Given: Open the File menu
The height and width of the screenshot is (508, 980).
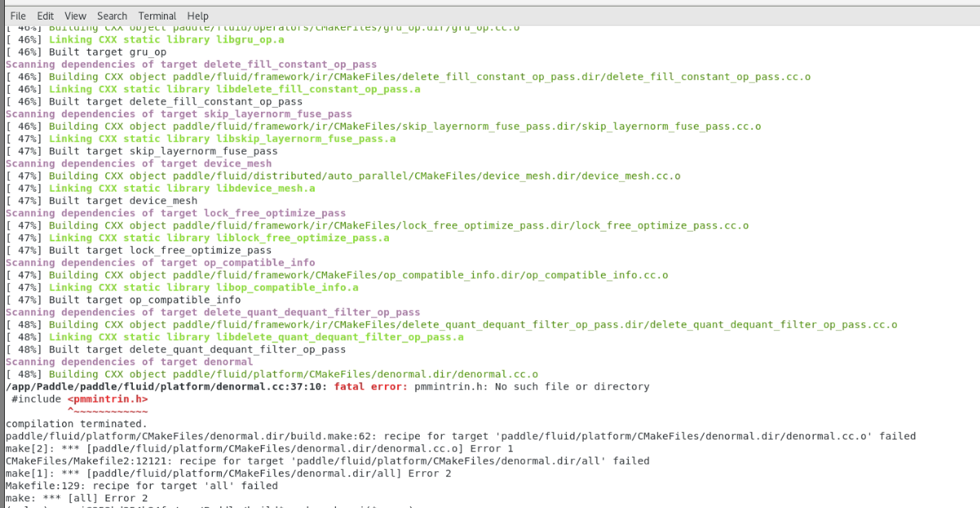Looking at the screenshot, I should 16,15.
